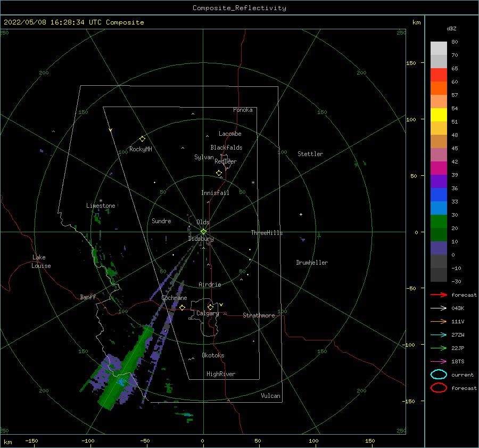
Task: Click the Airdrie label
Action: (x=210, y=284)
